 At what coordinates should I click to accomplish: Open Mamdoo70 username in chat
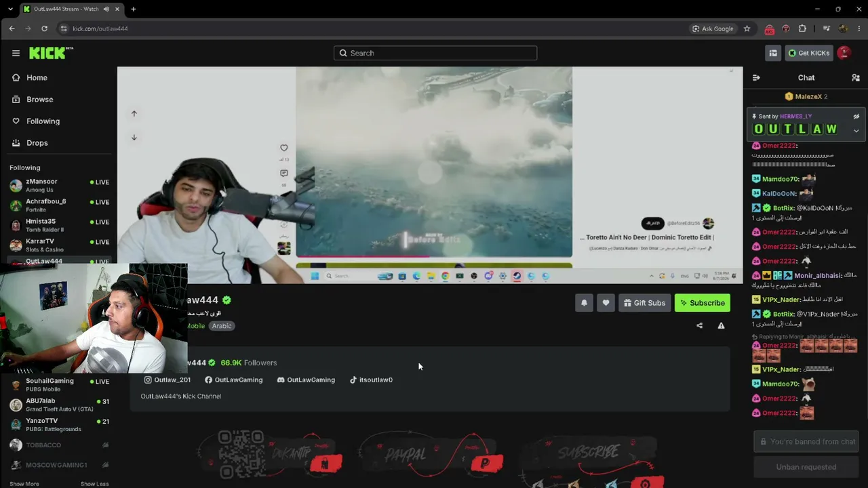tap(780, 179)
